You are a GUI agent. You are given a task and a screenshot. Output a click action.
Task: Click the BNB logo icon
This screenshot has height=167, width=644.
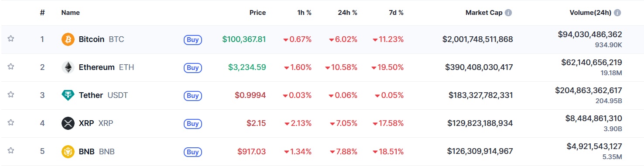pyautogui.click(x=68, y=151)
